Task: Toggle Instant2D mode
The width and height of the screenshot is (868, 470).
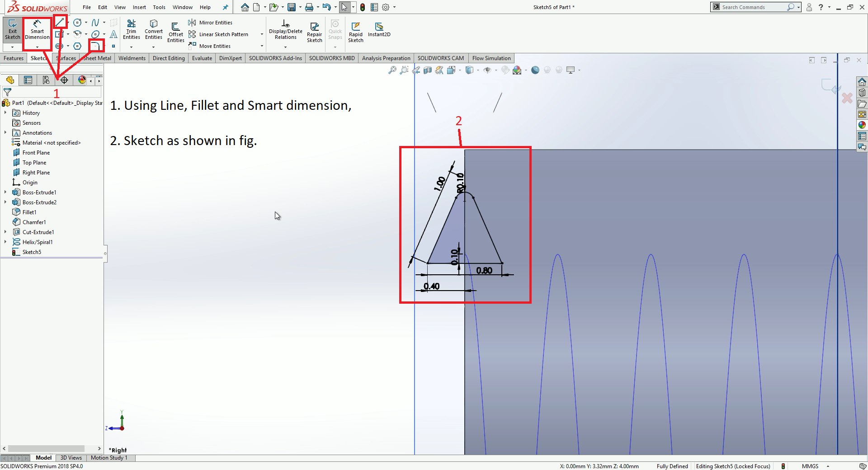Action: tap(379, 30)
